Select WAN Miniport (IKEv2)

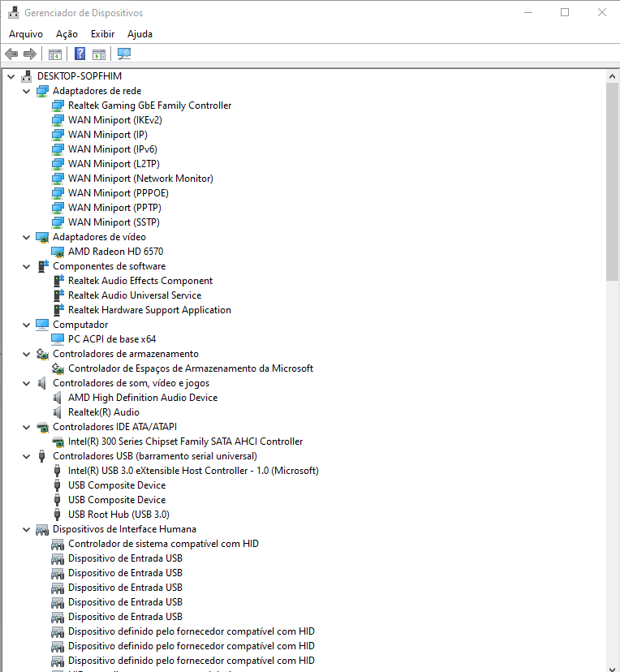pos(115,120)
